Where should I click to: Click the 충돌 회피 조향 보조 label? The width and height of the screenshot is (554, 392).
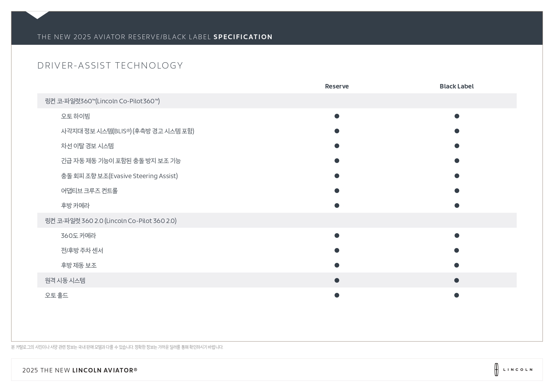click(x=119, y=176)
